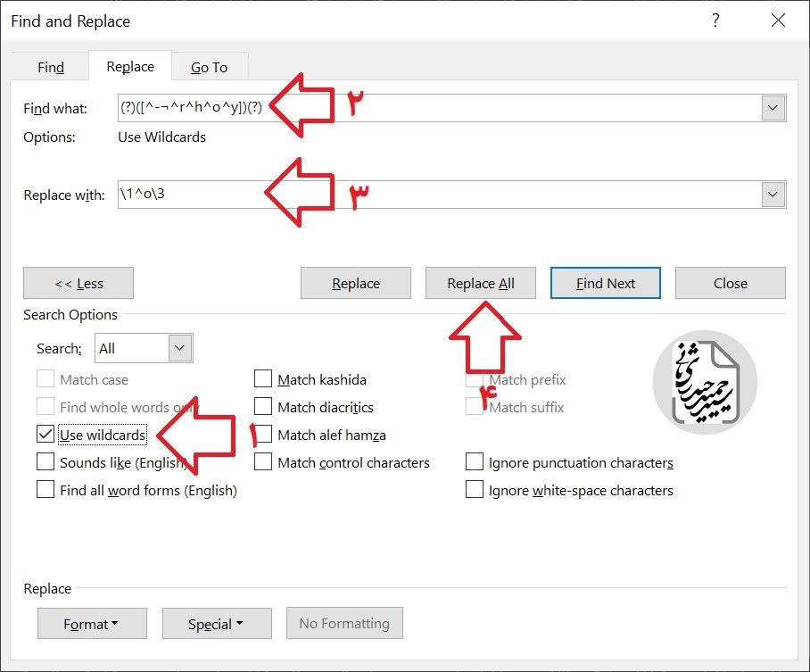Image resolution: width=810 pixels, height=672 pixels.
Task: Close the Find and Replace dialog
Action: pyautogui.click(x=778, y=21)
